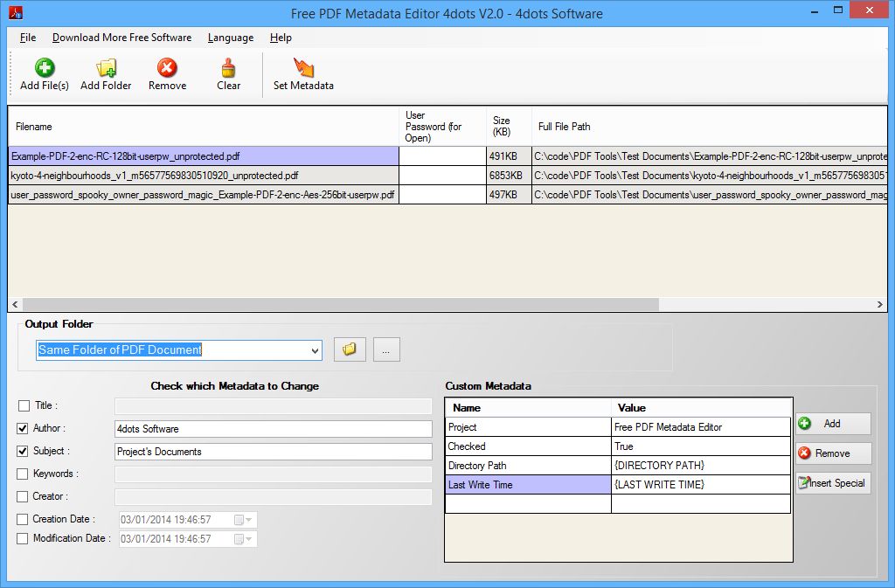
Task: Click the Add File(s) toolbar icon
Action: click(43, 68)
